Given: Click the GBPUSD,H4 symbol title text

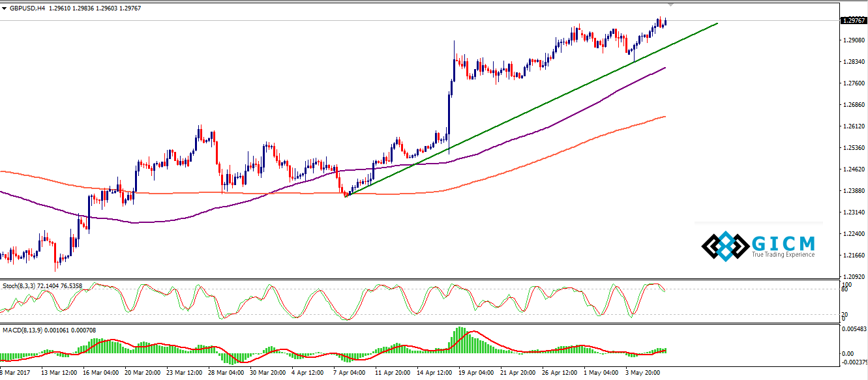Looking at the screenshot, I should tap(27, 8).
